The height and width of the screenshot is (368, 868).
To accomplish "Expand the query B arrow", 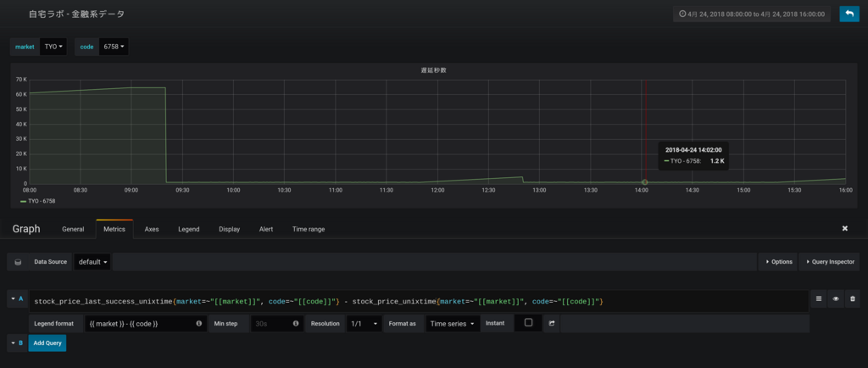I will (12, 343).
